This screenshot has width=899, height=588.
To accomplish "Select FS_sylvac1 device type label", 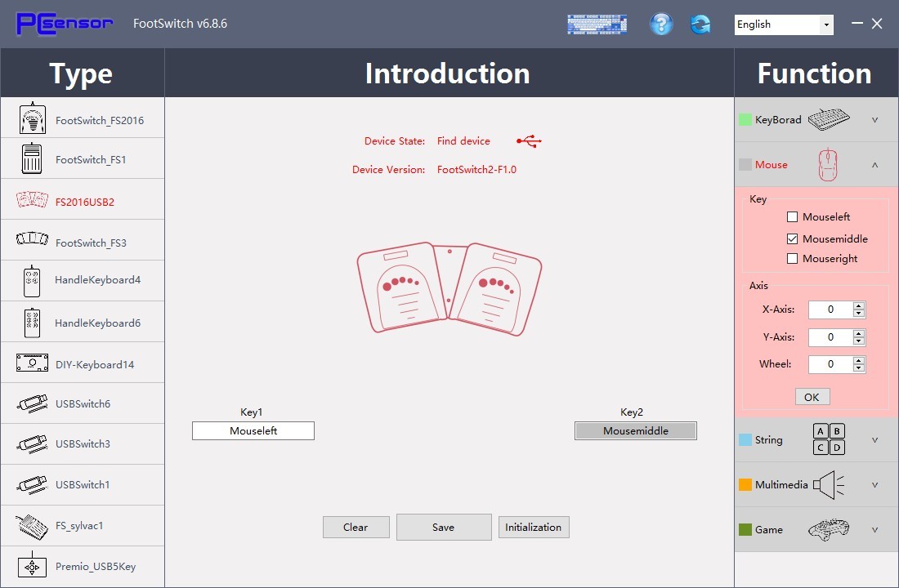I will pos(79,526).
